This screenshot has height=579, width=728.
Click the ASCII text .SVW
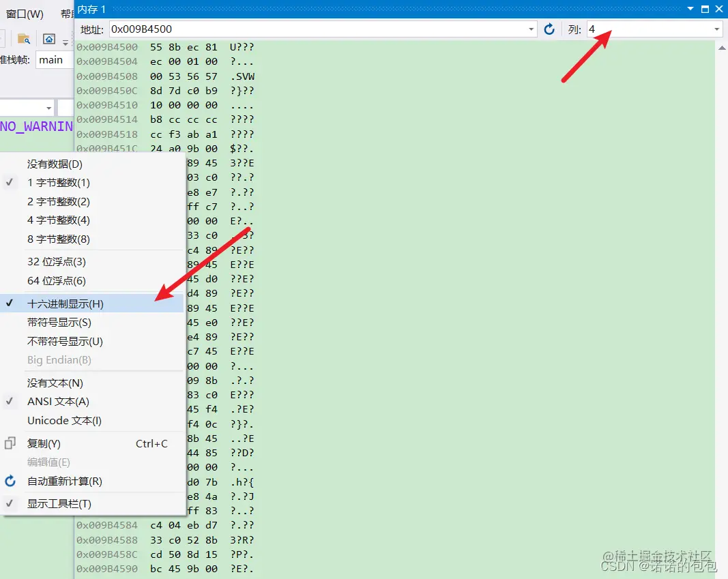(x=242, y=76)
